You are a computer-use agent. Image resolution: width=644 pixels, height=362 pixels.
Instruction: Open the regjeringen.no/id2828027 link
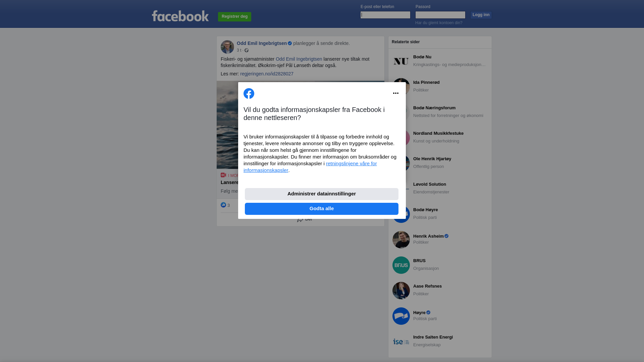[x=267, y=74]
